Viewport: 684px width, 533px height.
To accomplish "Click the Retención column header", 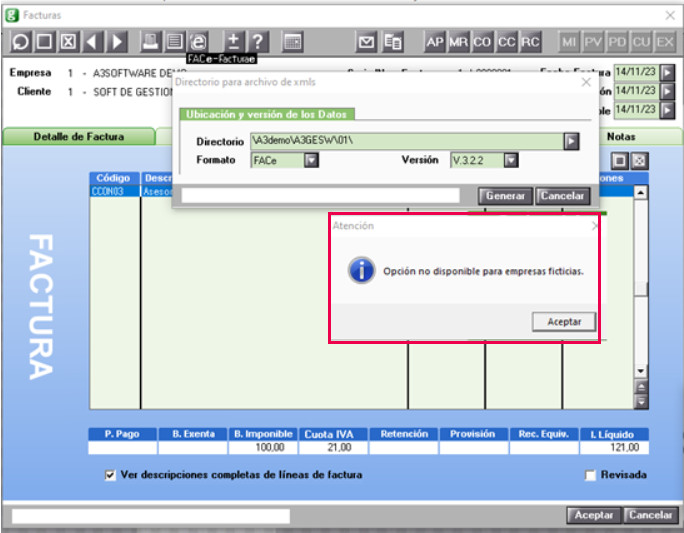I will (x=404, y=434).
